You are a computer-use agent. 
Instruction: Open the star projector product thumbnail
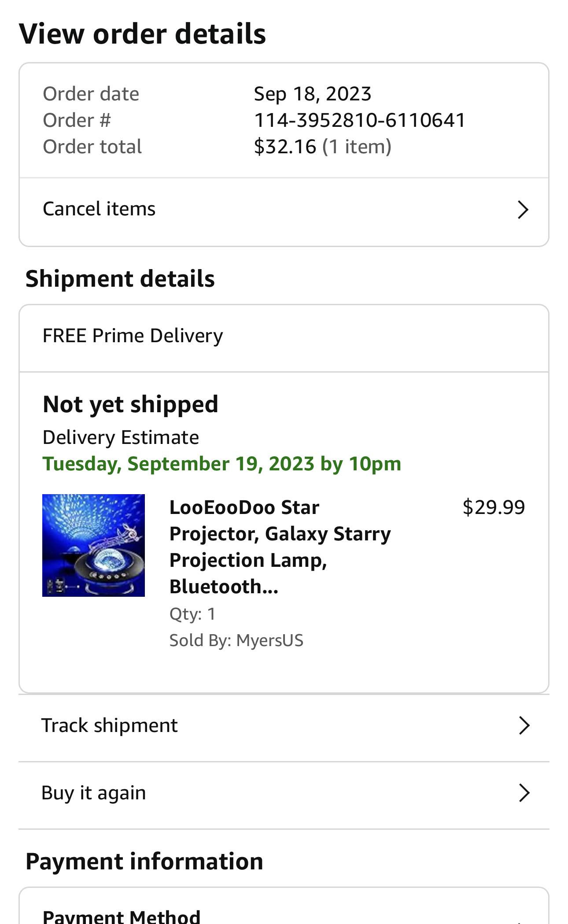click(x=93, y=545)
